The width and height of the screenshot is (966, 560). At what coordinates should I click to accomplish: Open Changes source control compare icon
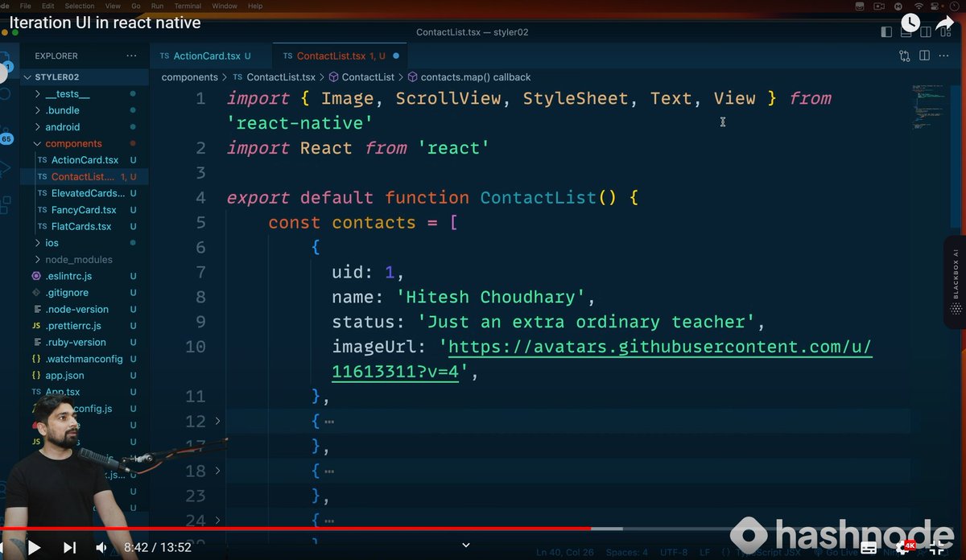click(905, 56)
